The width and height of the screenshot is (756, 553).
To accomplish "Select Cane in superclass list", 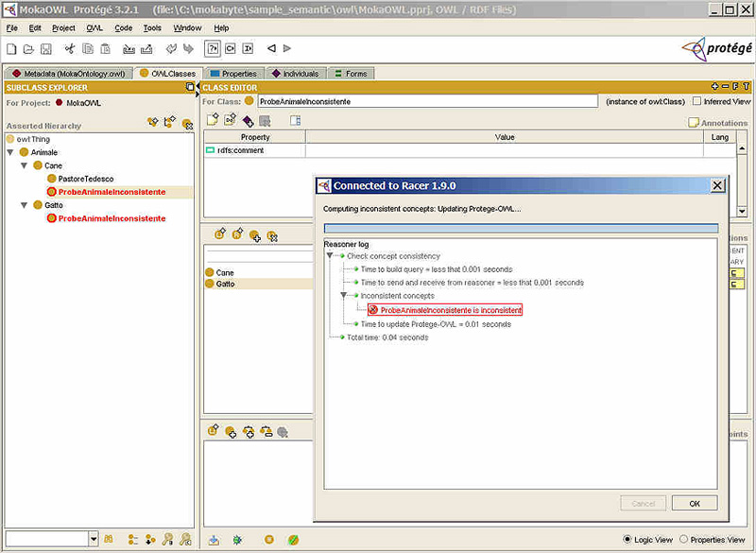I will (225, 272).
